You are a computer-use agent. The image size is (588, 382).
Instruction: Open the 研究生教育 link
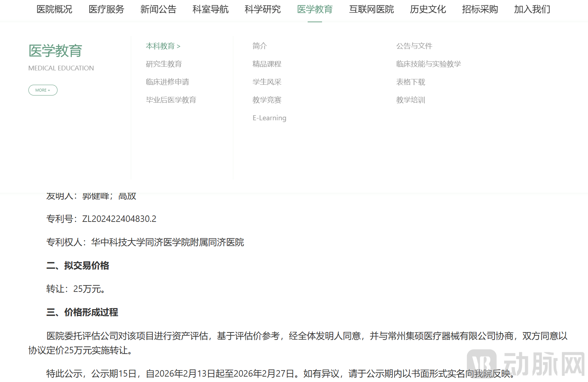164,64
